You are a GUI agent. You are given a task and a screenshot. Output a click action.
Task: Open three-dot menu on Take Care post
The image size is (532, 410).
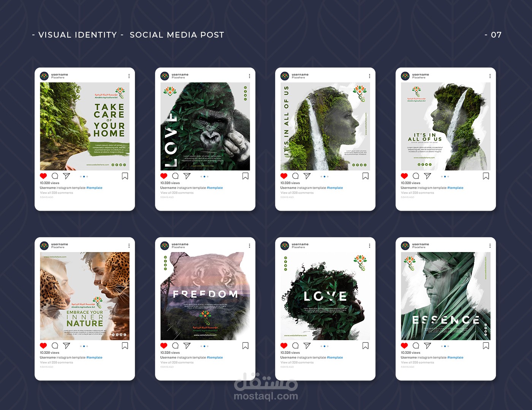tap(129, 76)
